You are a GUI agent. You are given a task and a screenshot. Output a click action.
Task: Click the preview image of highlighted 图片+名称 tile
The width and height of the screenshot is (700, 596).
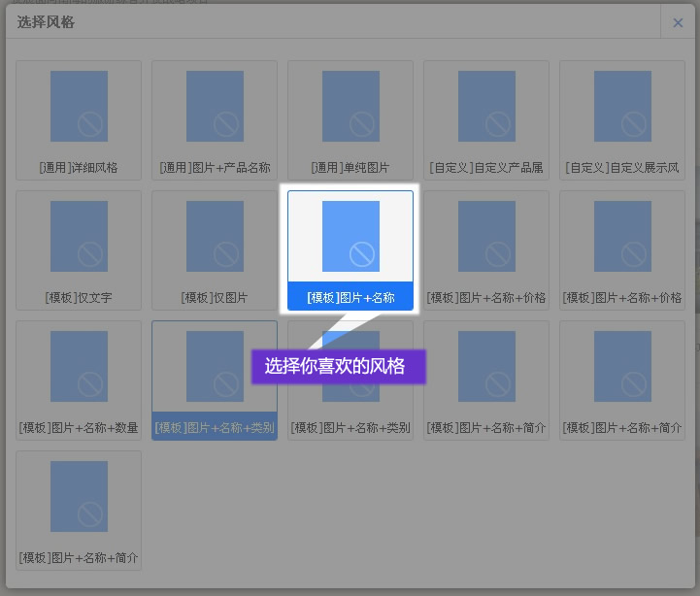click(x=350, y=236)
